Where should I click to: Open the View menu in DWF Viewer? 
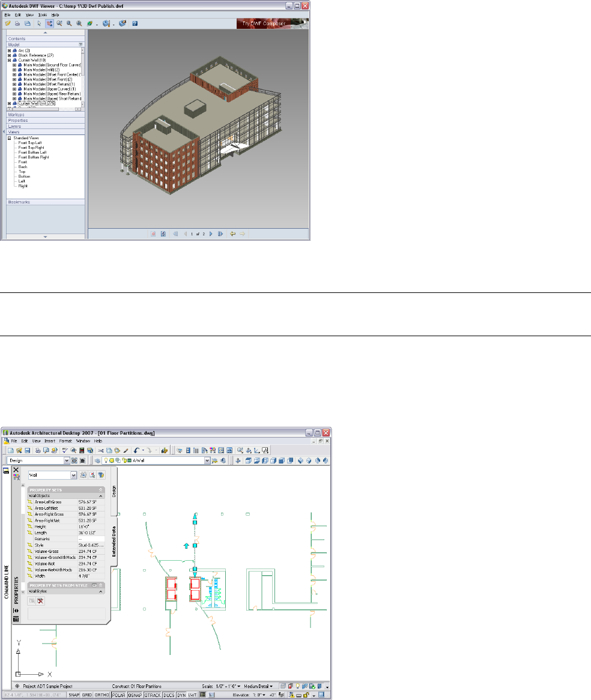[x=29, y=15]
